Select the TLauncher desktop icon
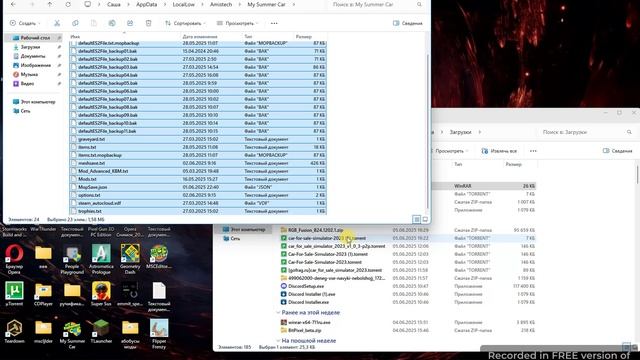 coord(101,331)
